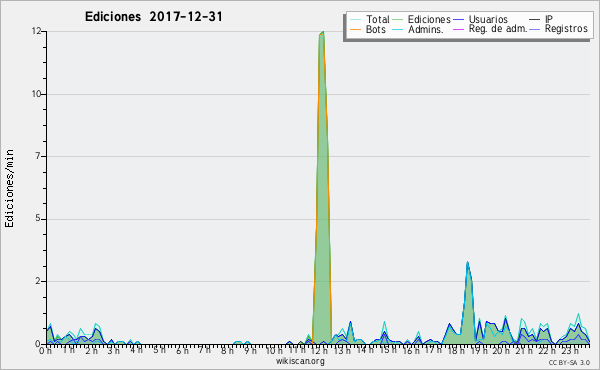Viewport: 600px width, 370px height.
Task: Click the 'CC BY-SA 3.0' license text
Action: [569, 362]
